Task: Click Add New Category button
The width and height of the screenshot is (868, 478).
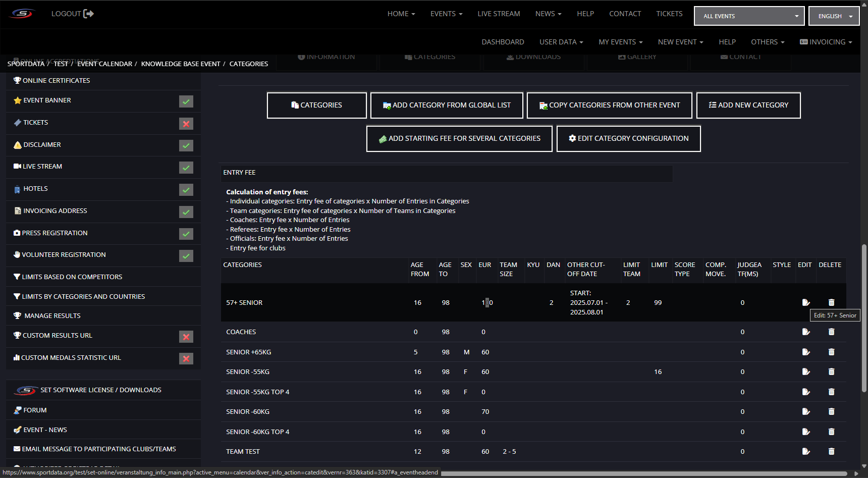Action: 748,105
